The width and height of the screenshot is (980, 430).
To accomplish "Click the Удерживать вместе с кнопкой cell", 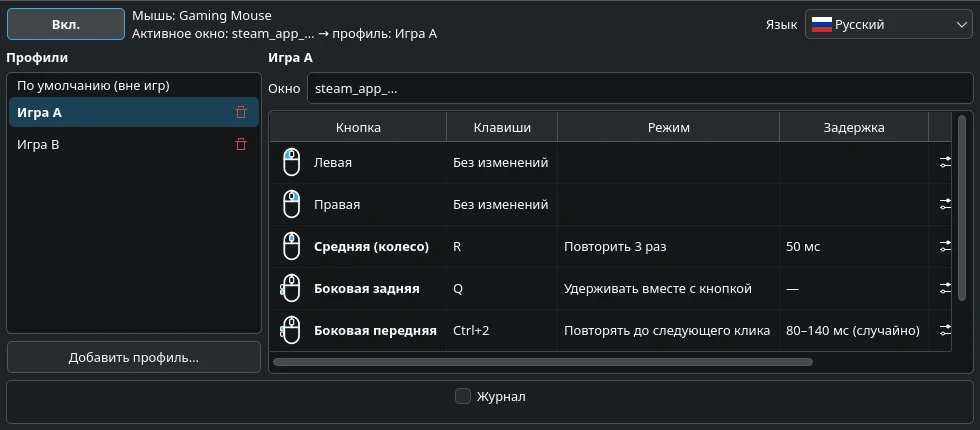I will (668, 288).
